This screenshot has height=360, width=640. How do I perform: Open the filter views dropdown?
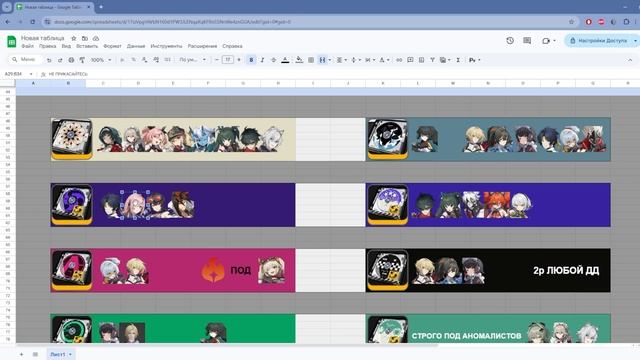(x=445, y=60)
